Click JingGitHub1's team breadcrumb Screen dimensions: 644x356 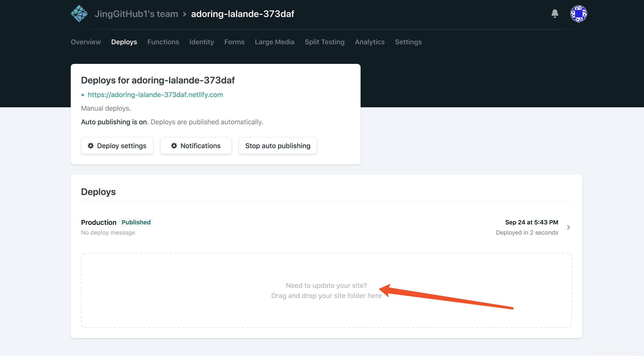tap(136, 14)
